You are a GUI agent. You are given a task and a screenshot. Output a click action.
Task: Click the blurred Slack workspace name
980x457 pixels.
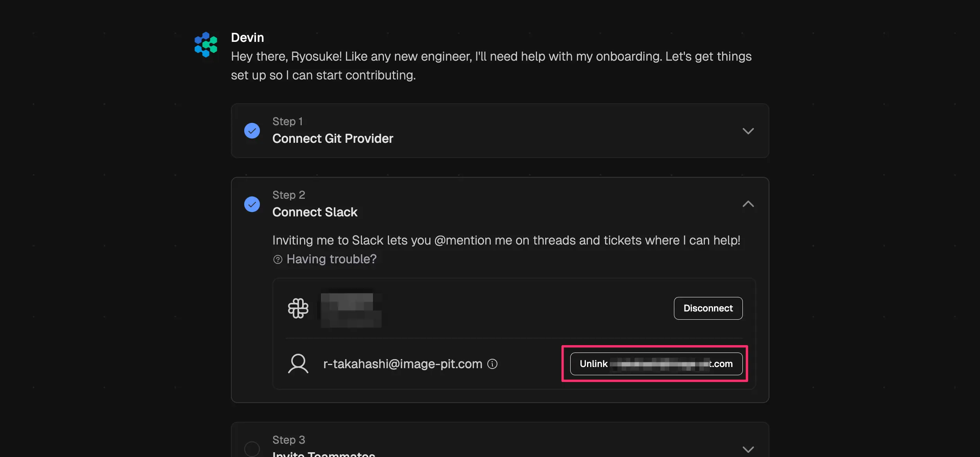(x=351, y=310)
